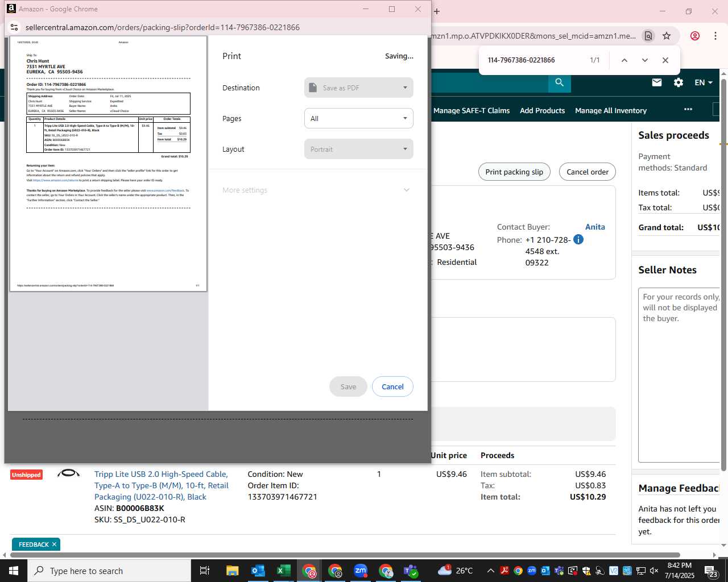The height and width of the screenshot is (582, 728).
Task: Open a new tab with the plus icon
Action: (x=437, y=11)
